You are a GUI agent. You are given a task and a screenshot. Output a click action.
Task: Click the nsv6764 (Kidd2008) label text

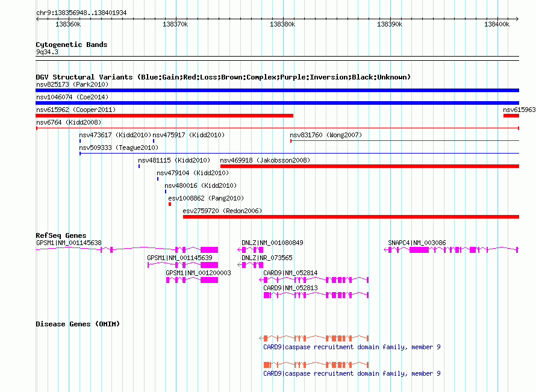69,122
